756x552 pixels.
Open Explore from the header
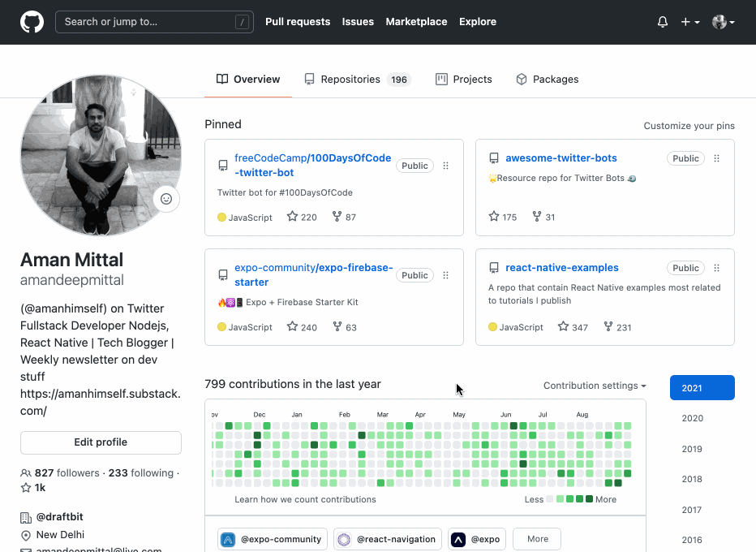coord(477,22)
